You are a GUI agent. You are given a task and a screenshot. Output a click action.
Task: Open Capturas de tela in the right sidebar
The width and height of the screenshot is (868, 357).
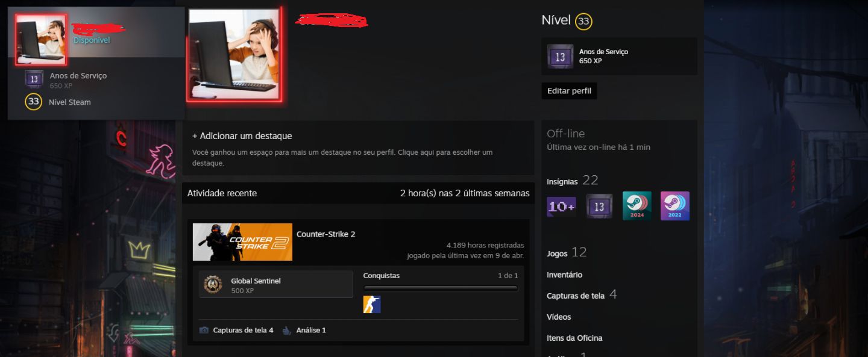pyautogui.click(x=576, y=296)
